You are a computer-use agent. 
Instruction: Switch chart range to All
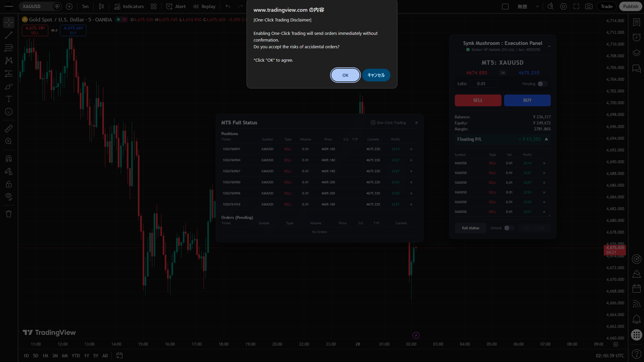[x=105, y=356]
